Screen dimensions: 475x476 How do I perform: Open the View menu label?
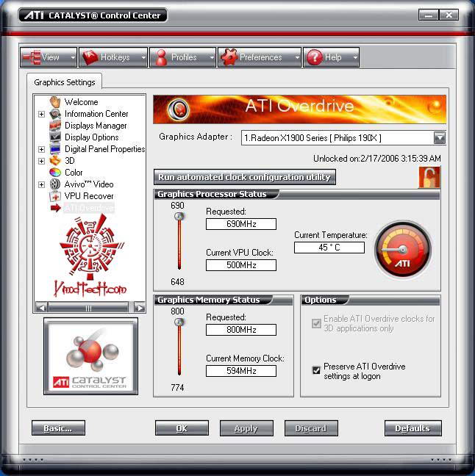[51, 57]
